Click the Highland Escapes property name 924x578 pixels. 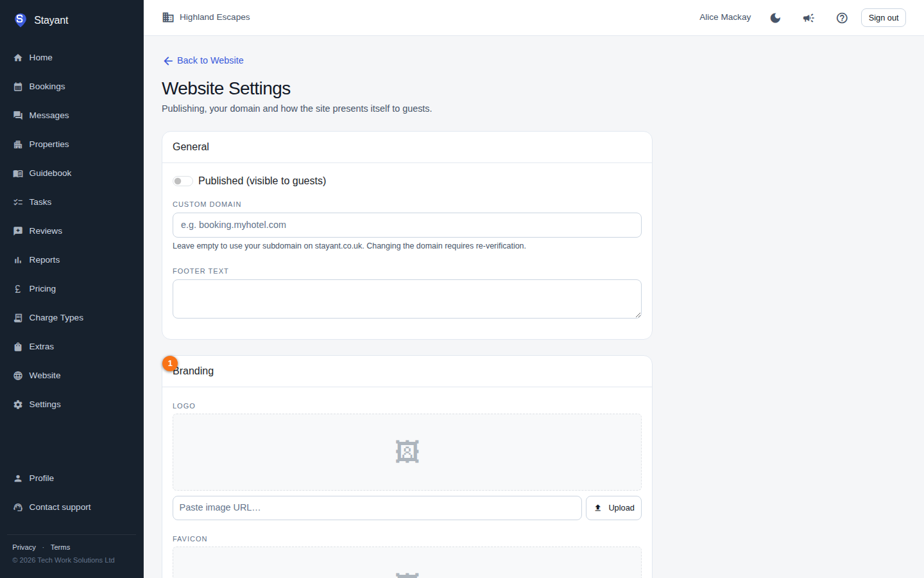coord(214,17)
